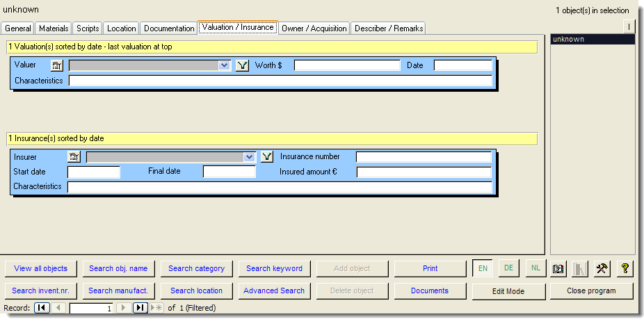This screenshot has width=644, height=319.
Task: Select the 'unknown' object in selection list
Action: click(592, 40)
